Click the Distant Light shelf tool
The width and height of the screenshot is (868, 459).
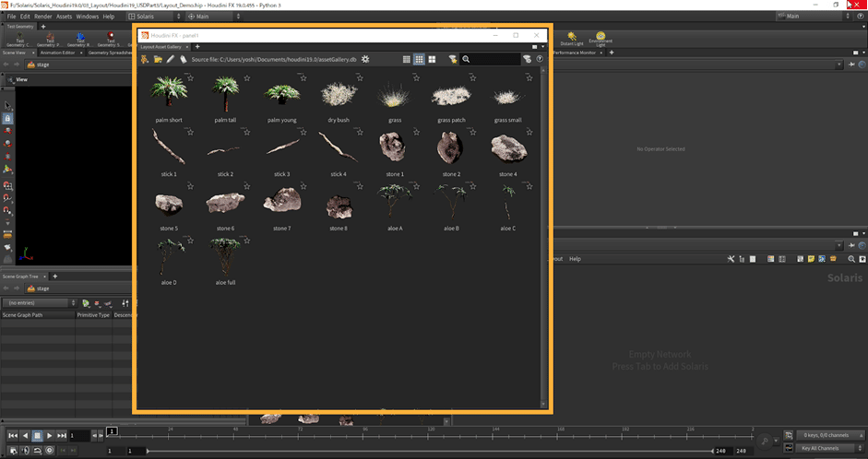(x=573, y=38)
